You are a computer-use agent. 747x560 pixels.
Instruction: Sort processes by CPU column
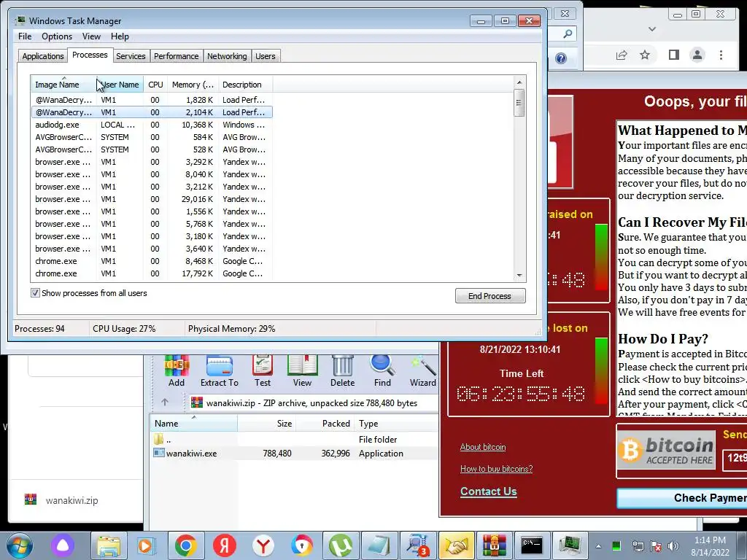pos(155,85)
